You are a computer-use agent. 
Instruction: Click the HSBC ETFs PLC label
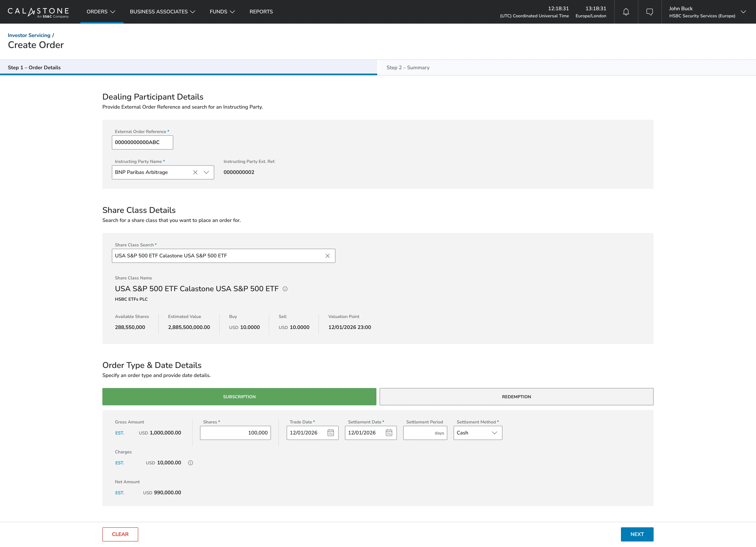click(131, 299)
